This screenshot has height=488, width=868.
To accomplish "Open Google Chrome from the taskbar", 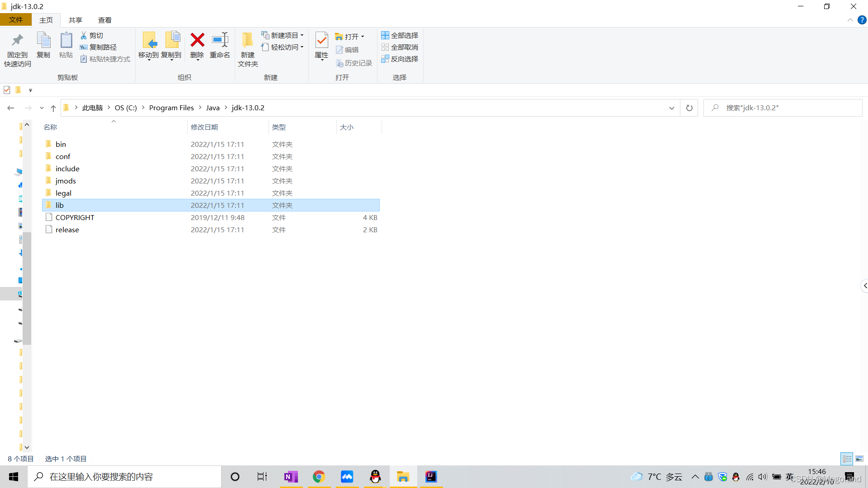I will coord(319,477).
